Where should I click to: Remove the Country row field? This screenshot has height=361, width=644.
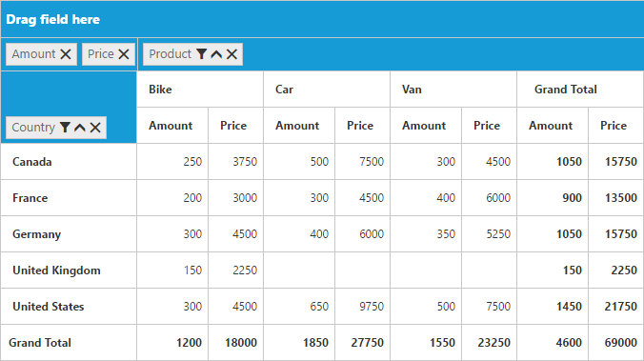point(95,128)
